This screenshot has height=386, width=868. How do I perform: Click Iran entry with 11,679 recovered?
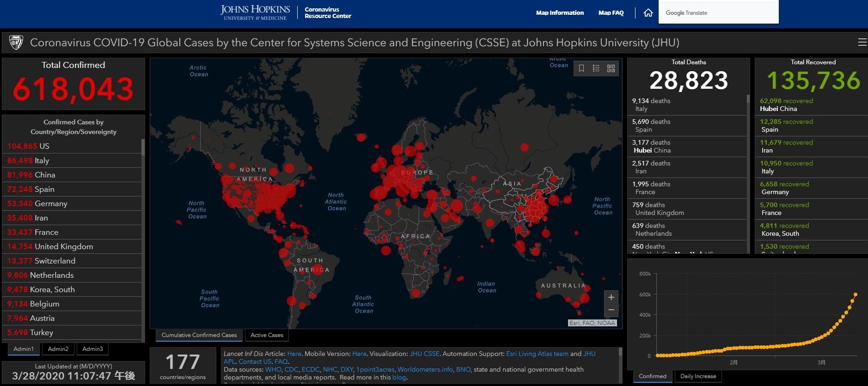pos(812,147)
